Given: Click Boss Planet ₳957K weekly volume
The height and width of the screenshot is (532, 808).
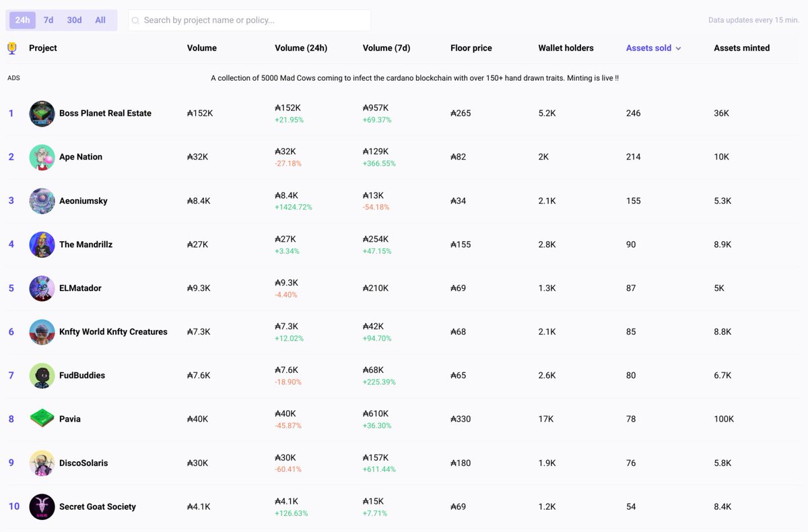Looking at the screenshot, I should pos(376,108).
